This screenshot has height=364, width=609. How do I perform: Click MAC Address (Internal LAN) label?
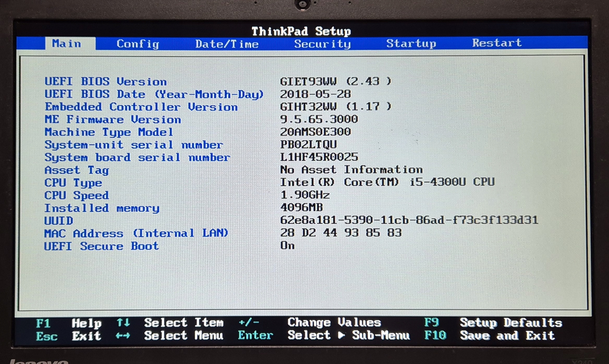(x=136, y=233)
